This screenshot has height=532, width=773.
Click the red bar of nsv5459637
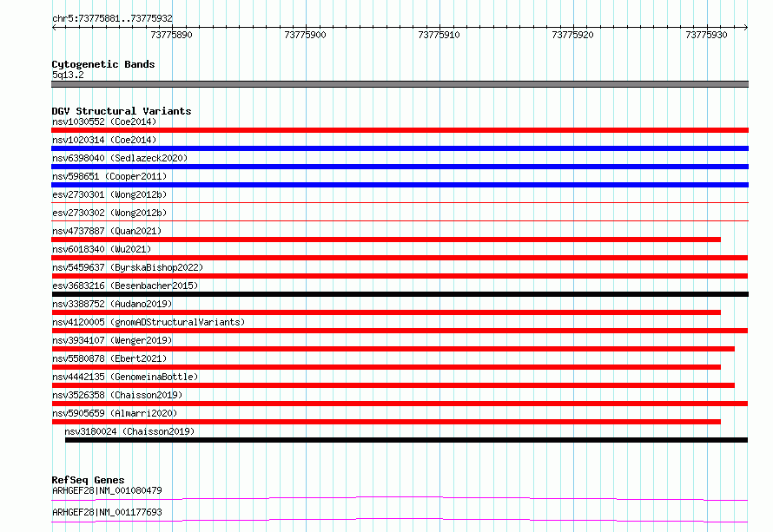[400, 276]
